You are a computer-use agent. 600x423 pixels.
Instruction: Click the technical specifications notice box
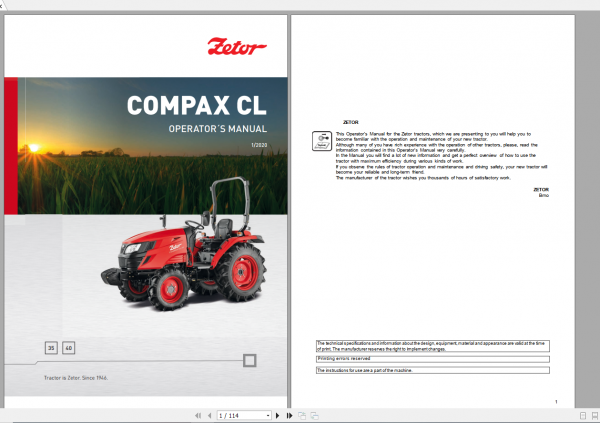point(433,346)
